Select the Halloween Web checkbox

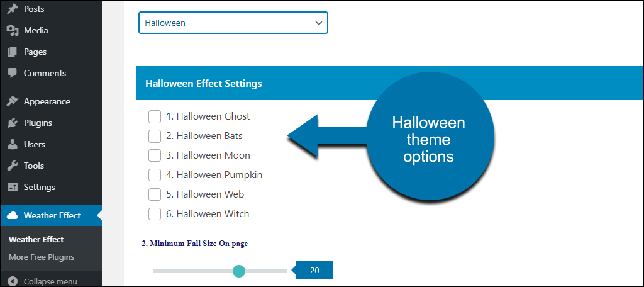click(x=155, y=194)
